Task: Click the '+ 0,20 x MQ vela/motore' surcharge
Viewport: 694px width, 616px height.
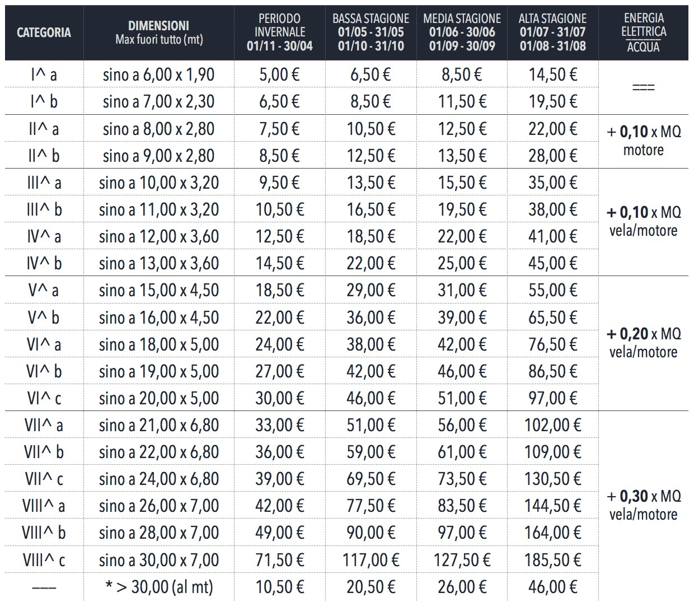Action: [x=644, y=343]
